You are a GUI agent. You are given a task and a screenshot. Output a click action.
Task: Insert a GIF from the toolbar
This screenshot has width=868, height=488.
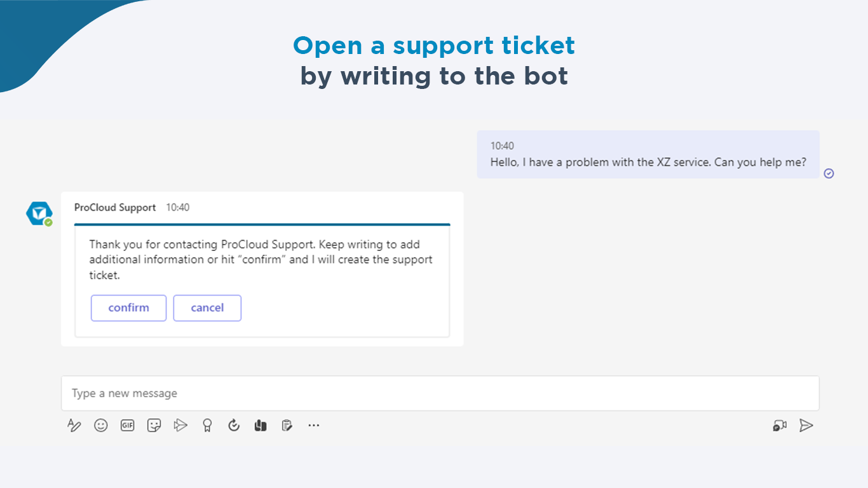128,425
